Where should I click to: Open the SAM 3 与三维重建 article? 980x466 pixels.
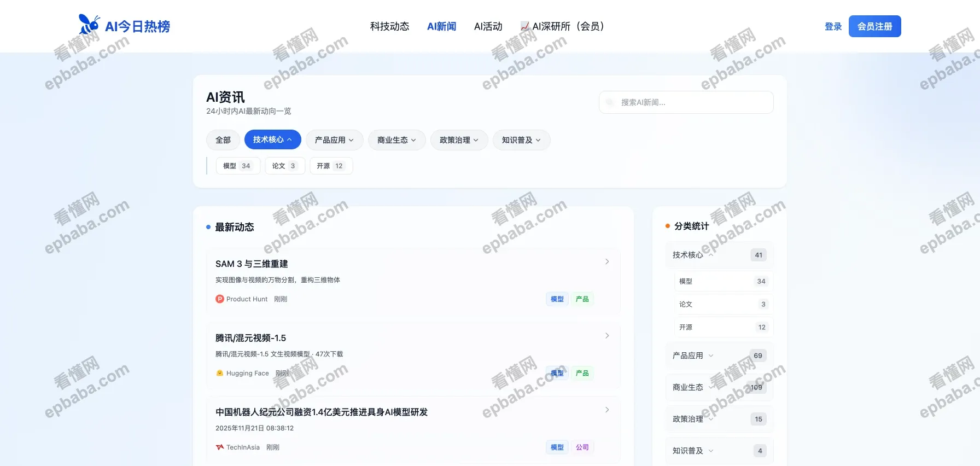point(252,264)
